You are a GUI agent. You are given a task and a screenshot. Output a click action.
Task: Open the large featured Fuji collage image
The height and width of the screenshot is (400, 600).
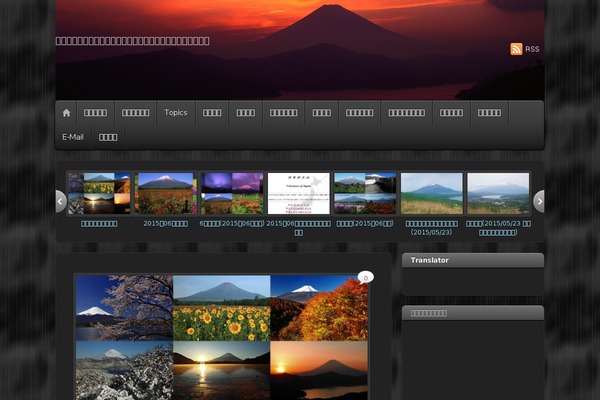click(222, 337)
